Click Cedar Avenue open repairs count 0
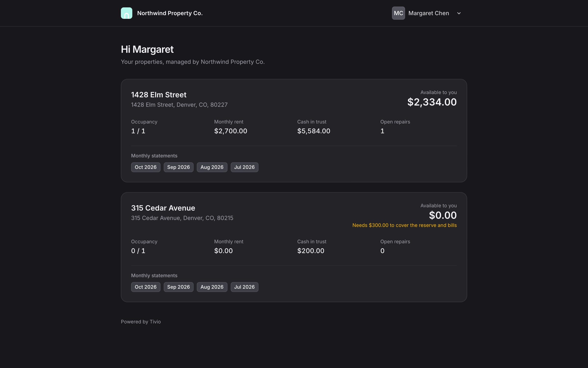 [382, 251]
